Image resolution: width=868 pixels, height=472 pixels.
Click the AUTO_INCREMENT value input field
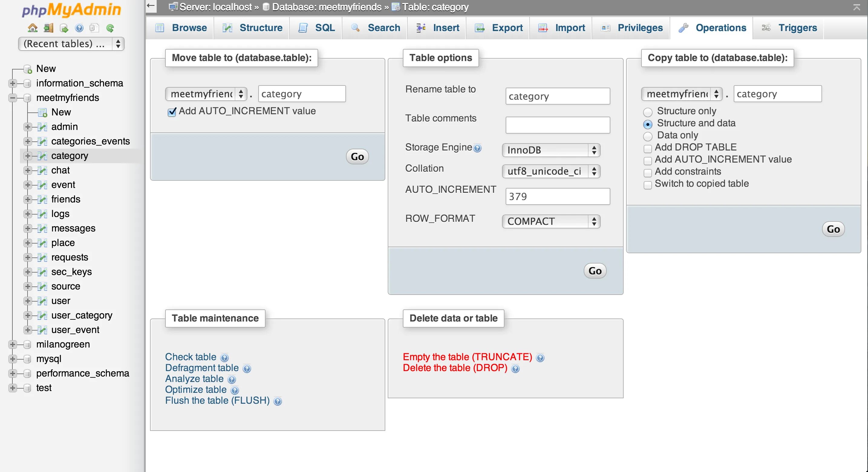(x=557, y=196)
